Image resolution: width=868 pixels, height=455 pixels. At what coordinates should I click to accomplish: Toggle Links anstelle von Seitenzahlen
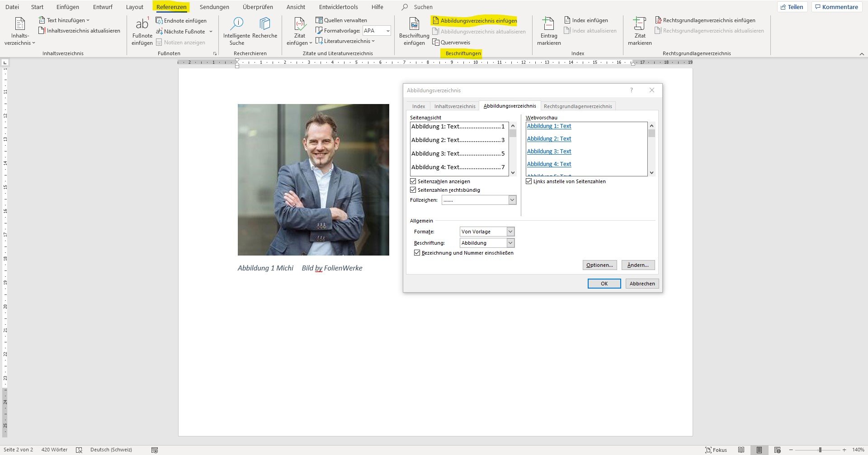click(x=528, y=181)
